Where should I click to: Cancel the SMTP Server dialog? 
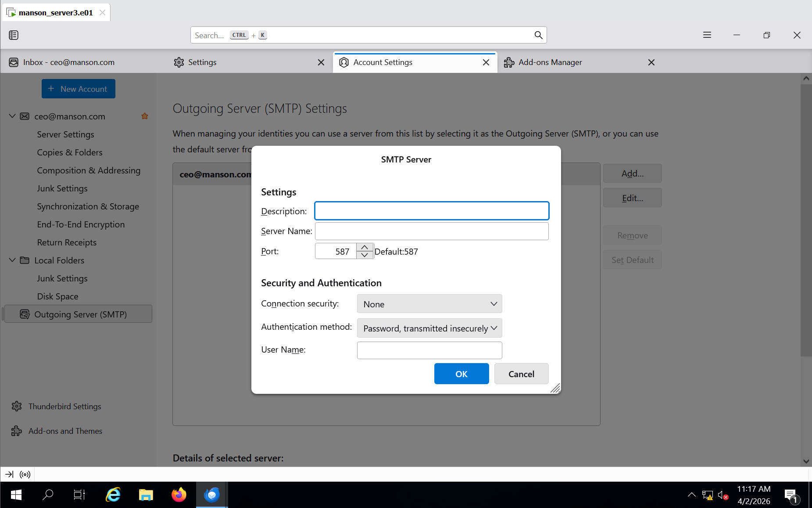tap(521, 374)
